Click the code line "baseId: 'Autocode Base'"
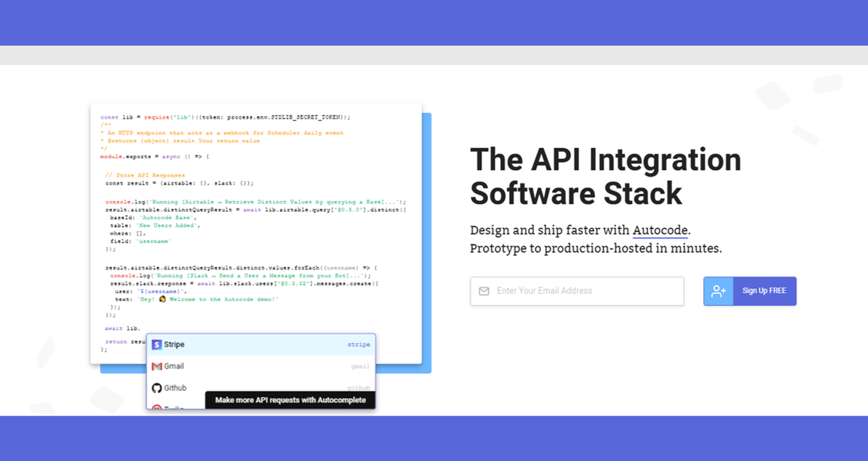Image resolution: width=868 pixels, height=461 pixels. point(153,218)
